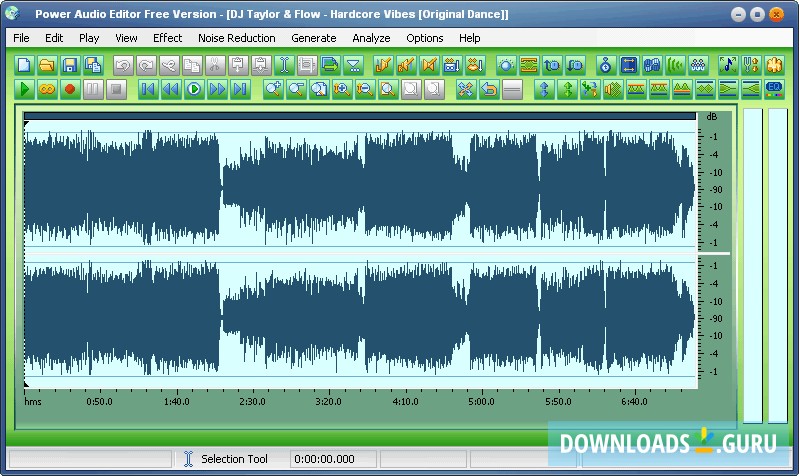The image size is (799, 476).
Task: Open the File menu
Action: pyautogui.click(x=21, y=38)
